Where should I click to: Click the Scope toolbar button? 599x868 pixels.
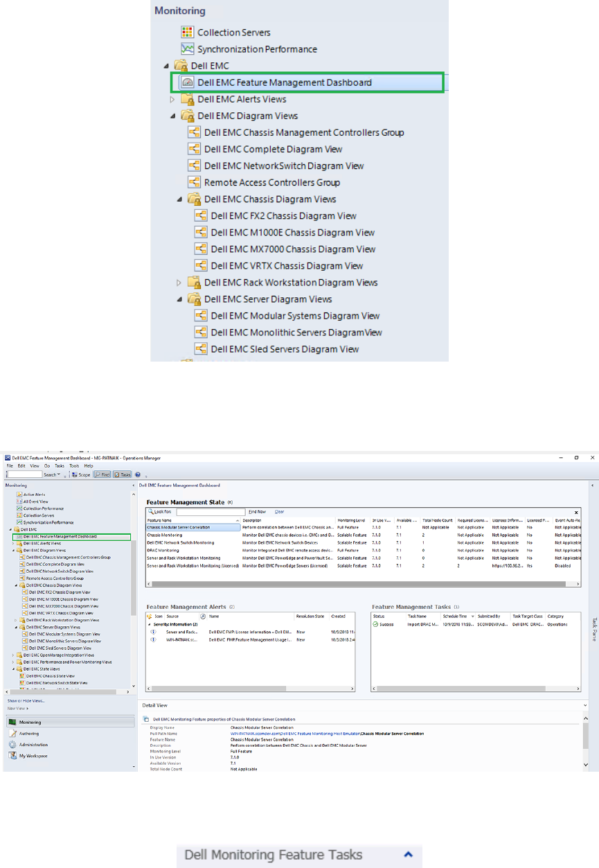pos(82,475)
